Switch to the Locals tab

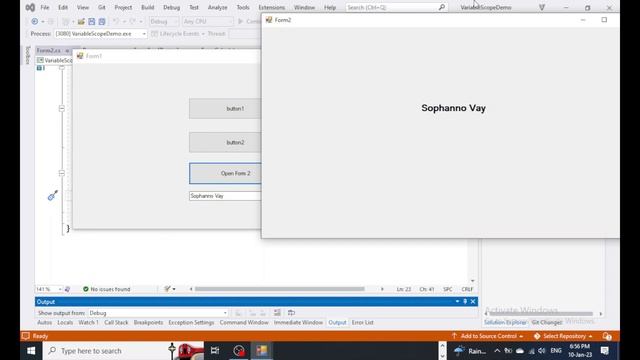pyautogui.click(x=65, y=322)
